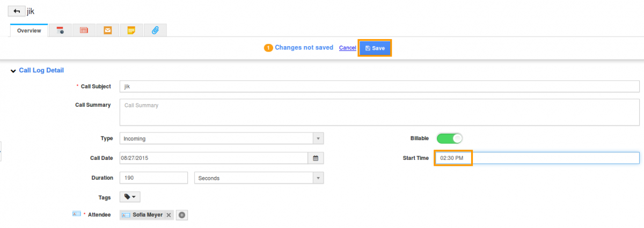Click the Cancel link
Image resolution: width=644 pixels, height=228 pixels.
click(347, 48)
